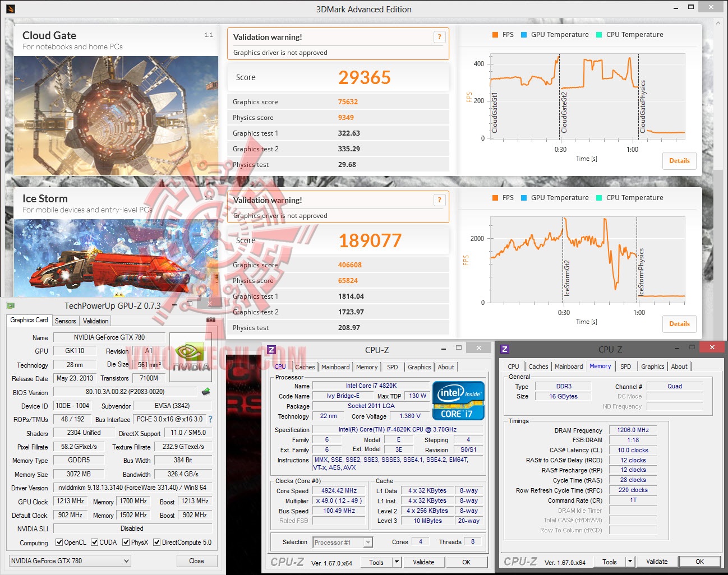This screenshot has height=575, width=728.
Task: Click the Z icon of the CPU-Z memory window
Action: pyautogui.click(x=505, y=349)
